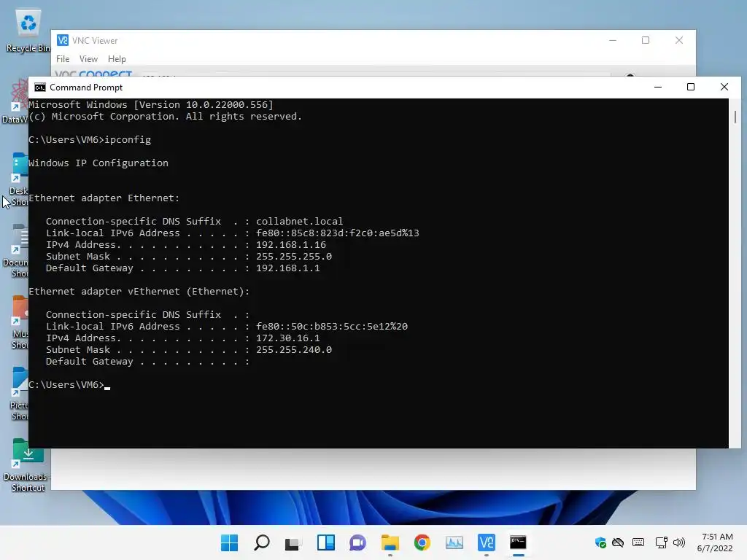Click the subnet mask 255.255.255.0
Screen dimensions: 747x560
click(x=294, y=256)
